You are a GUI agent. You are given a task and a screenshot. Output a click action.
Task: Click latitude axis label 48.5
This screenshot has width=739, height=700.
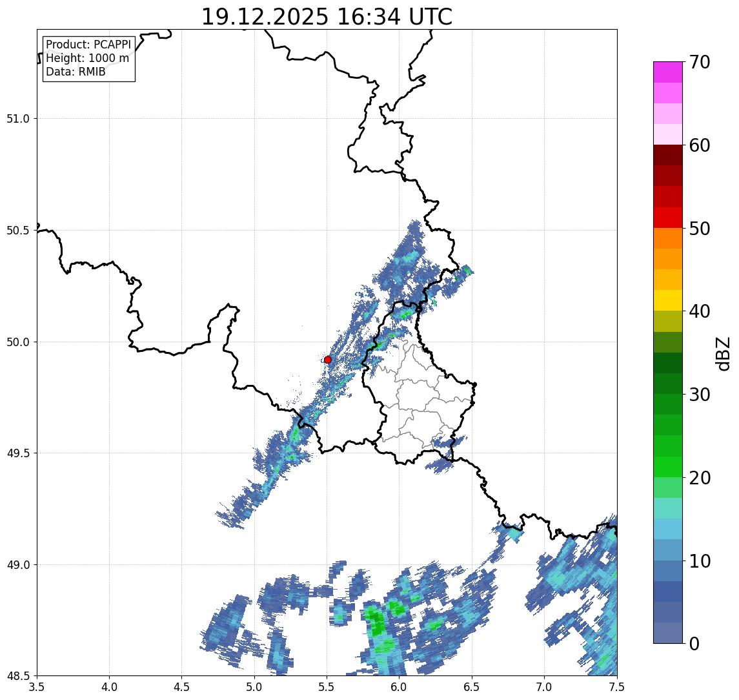tap(18, 675)
